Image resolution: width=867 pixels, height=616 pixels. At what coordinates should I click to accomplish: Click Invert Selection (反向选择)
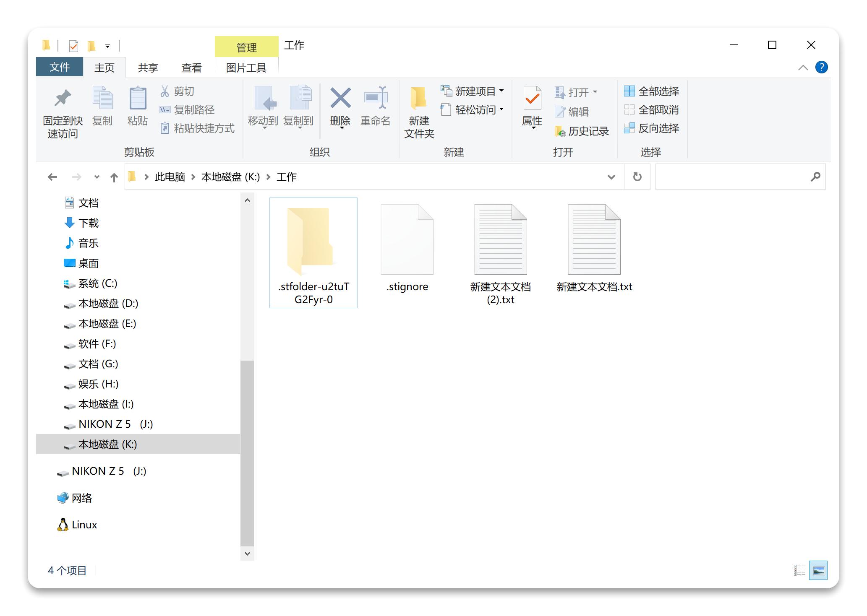[x=651, y=128]
